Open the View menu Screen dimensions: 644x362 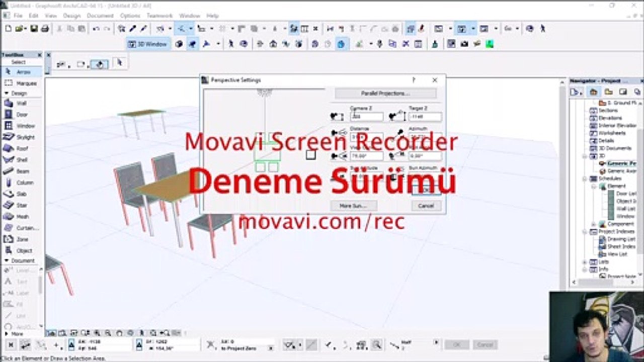[50, 16]
